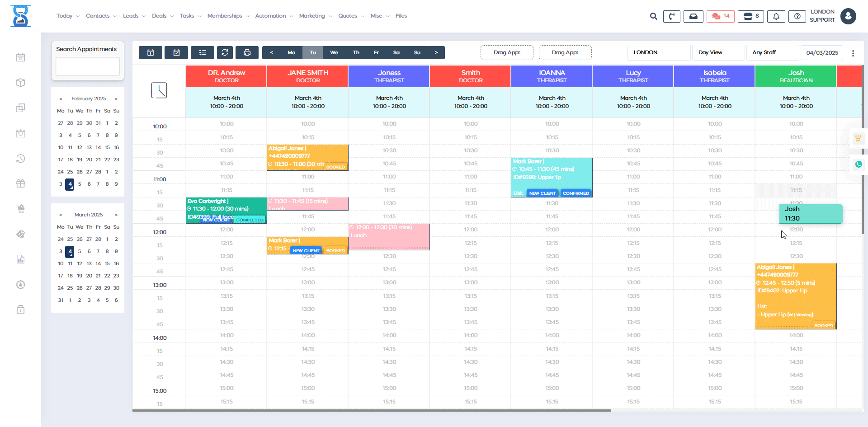Refresh the calendar with the refresh icon
This screenshot has width=868, height=427.
pyautogui.click(x=225, y=52)
